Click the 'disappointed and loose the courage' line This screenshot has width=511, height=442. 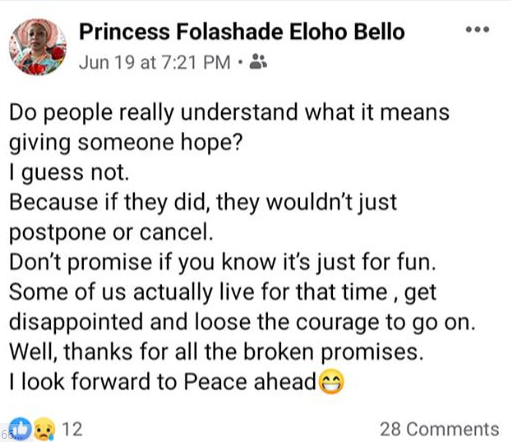(x=242, y=323)
